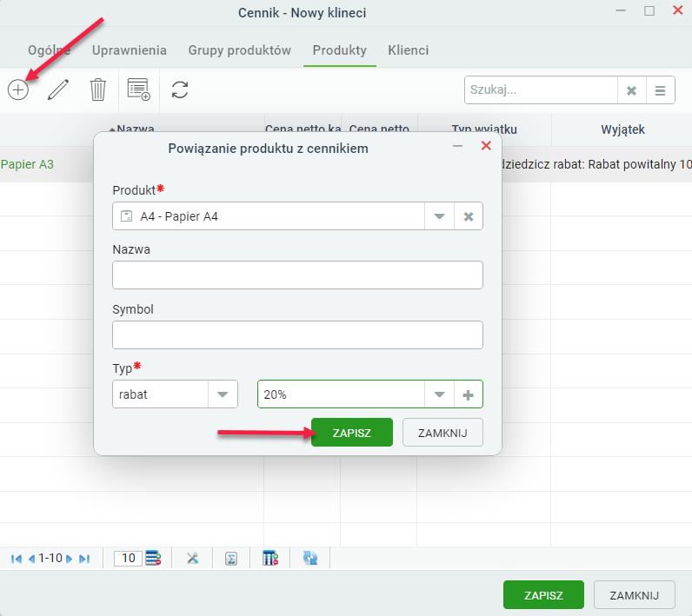Open the column configuration icon
The height and width of the screenshot is (616, 692).
click(270, 559)
